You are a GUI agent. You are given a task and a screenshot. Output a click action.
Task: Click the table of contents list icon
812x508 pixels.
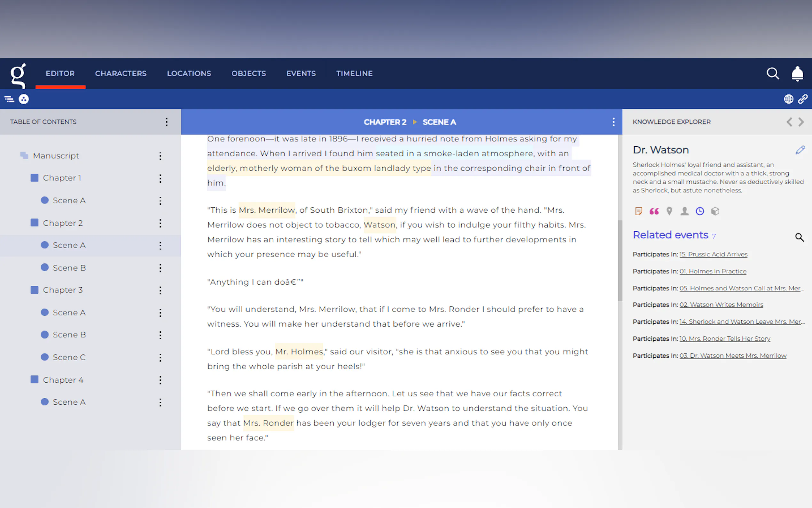[x=9, y=99]
